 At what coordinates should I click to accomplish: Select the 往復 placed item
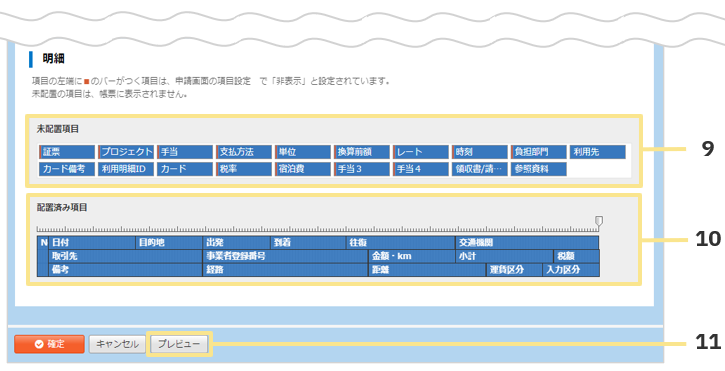point(401,243)
